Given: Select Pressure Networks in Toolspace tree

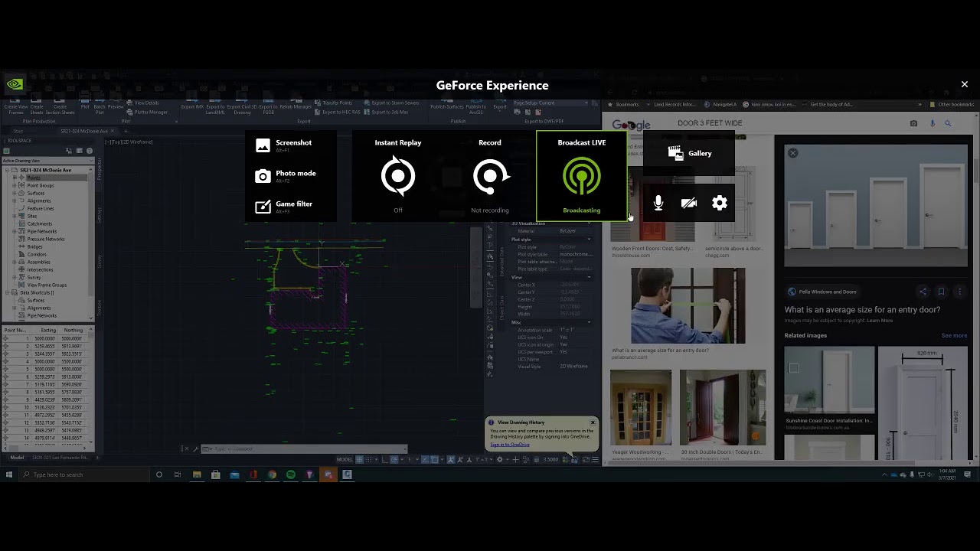Looking at the screenshot, I should point(46,239).
